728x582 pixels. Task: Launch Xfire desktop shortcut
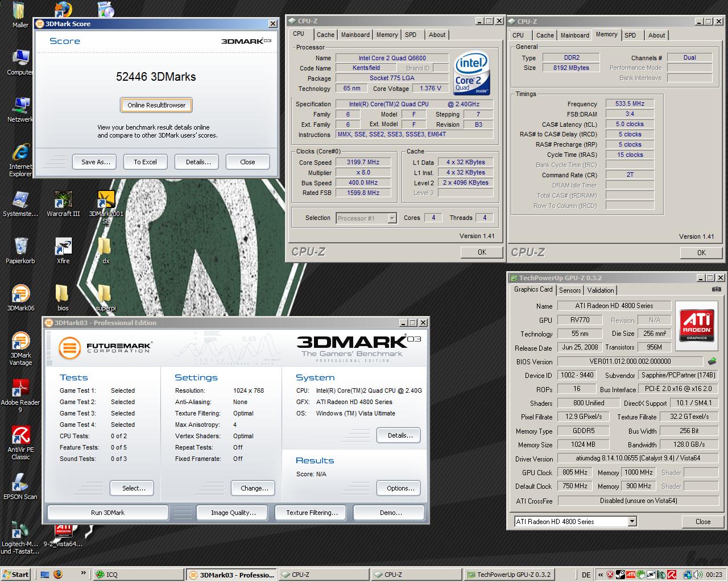coord(63,251)
